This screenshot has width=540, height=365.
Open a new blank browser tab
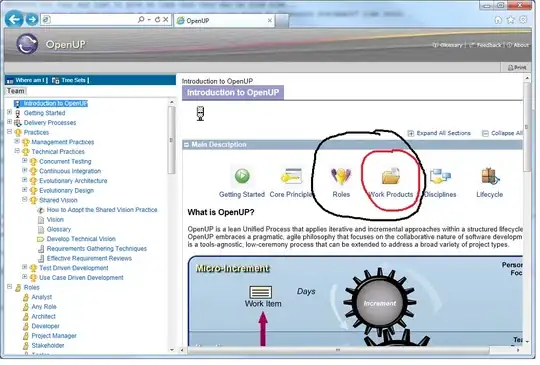tap(282, 21)
